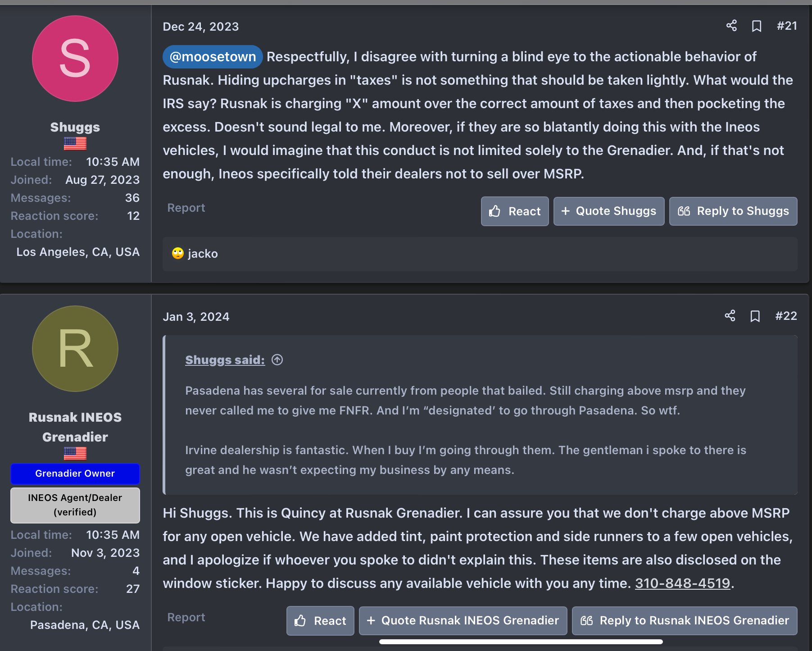Open the Shuggs S avatar
The image size is (812, 651).
pyautogui.click(x=75, y=59)
